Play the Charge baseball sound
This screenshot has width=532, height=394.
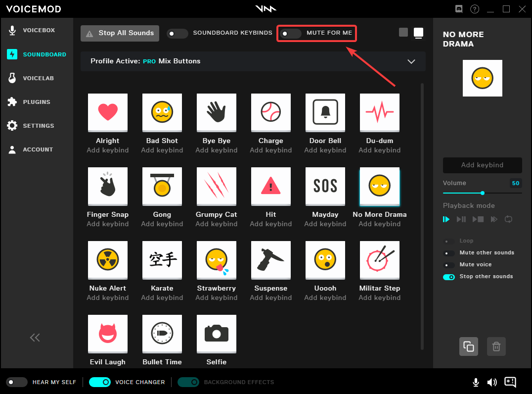(x=271, y=112)
